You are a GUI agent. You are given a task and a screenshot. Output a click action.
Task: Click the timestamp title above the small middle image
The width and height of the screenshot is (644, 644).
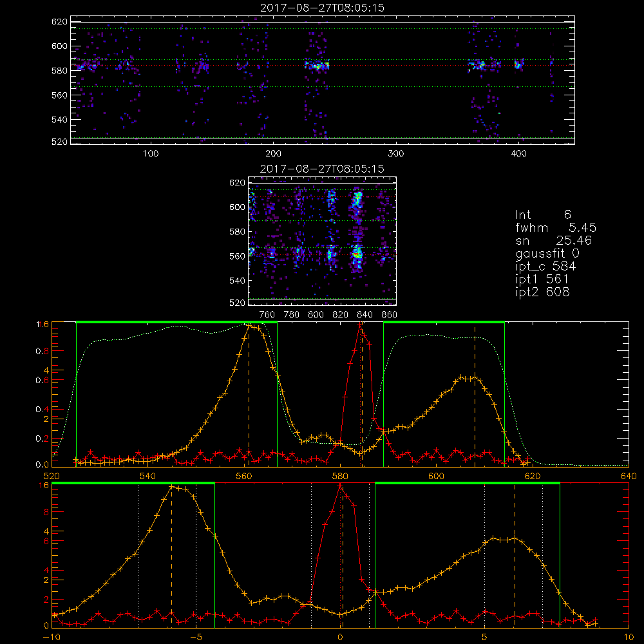pyautogui.click(x=323, y=169)
